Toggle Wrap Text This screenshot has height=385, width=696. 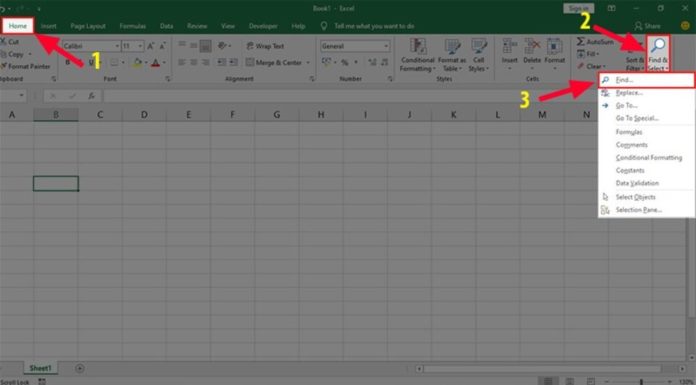[x=265, y=46]
